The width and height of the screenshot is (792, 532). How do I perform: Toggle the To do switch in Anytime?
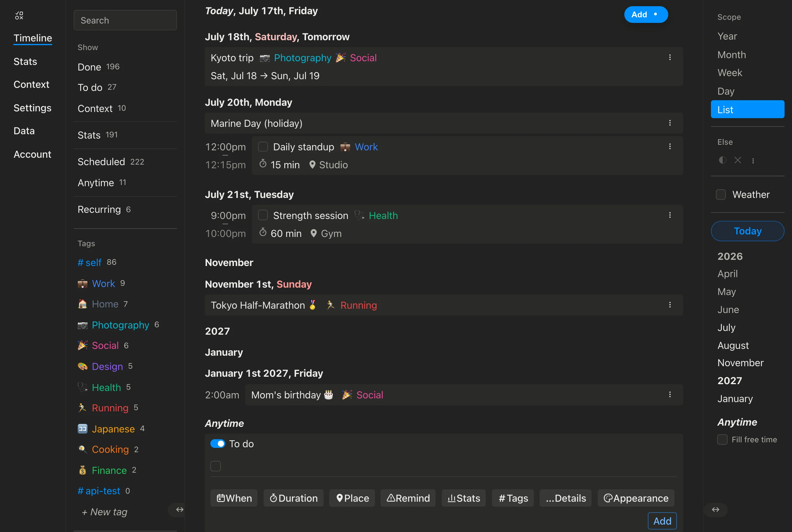coord(217,444)
